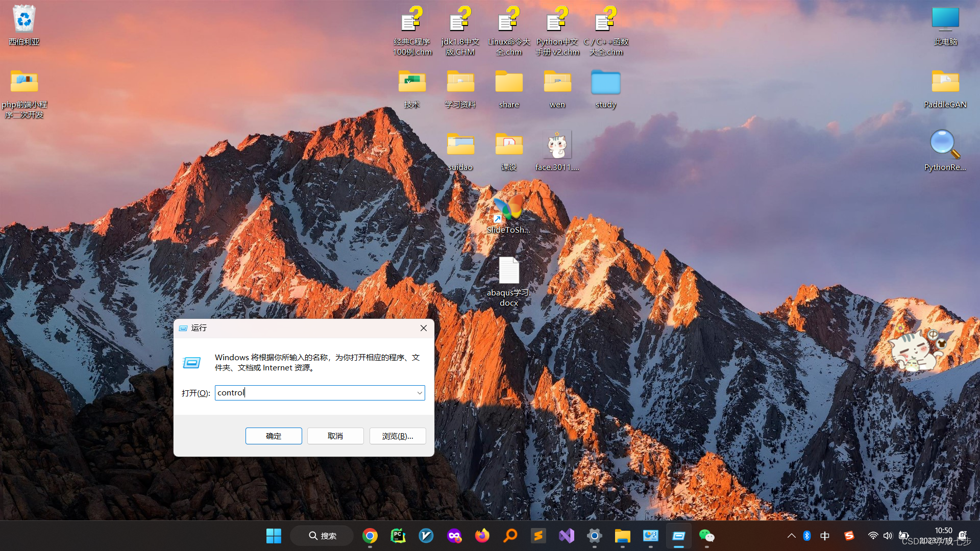Launch Firefox from the taskbar
Image resolution: width=980 pixels, height=551 pixels.
coord(482,536)
